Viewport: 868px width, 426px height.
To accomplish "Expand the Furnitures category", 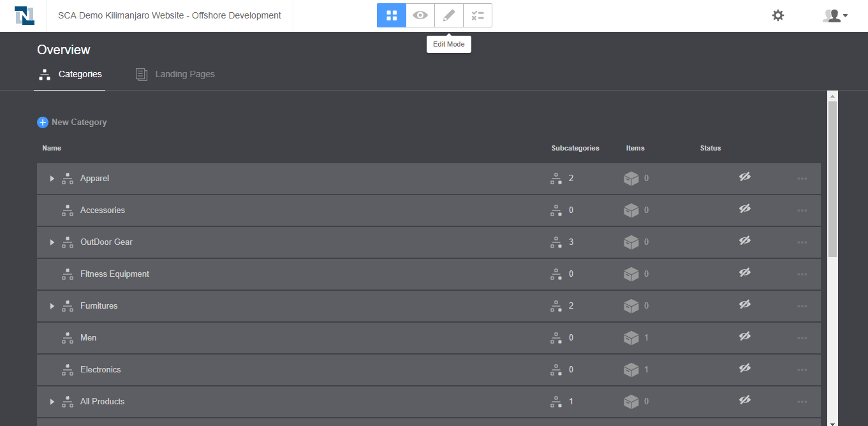I will pyautogui.click(x=52, y=306).
